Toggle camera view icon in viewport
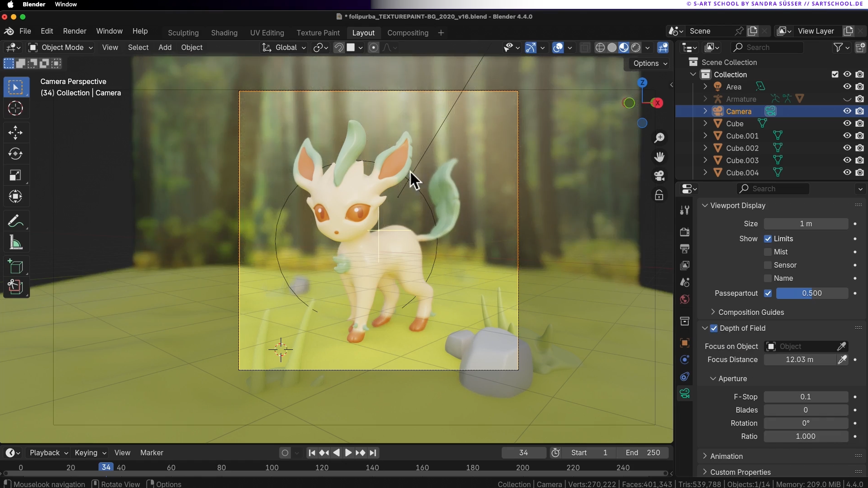 tap(659, 176)
